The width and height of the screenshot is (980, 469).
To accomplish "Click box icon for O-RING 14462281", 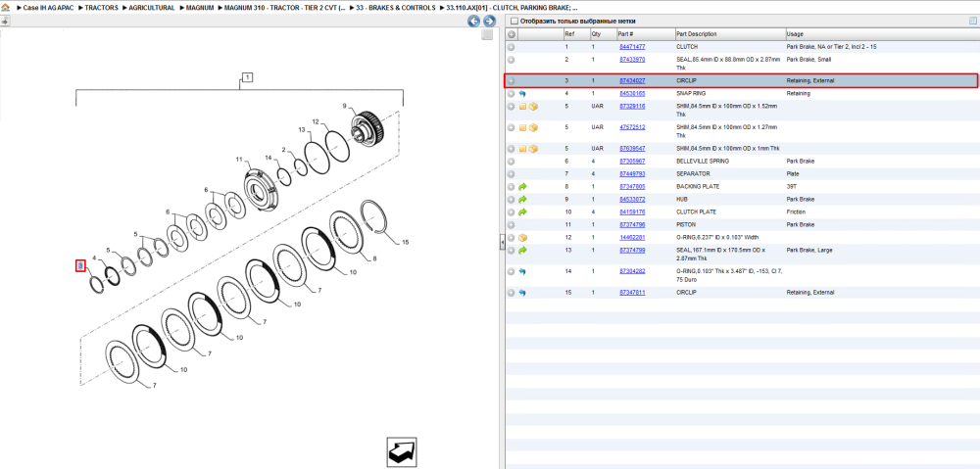I will click(523, 238).
